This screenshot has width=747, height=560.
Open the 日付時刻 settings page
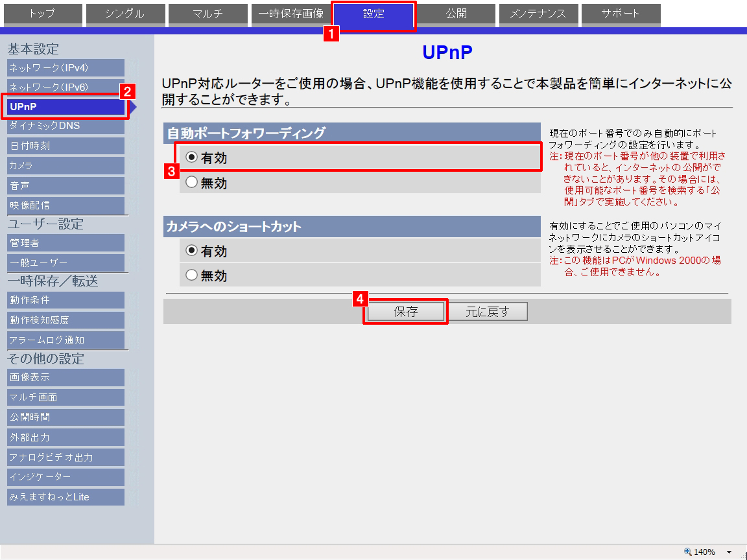65,146
